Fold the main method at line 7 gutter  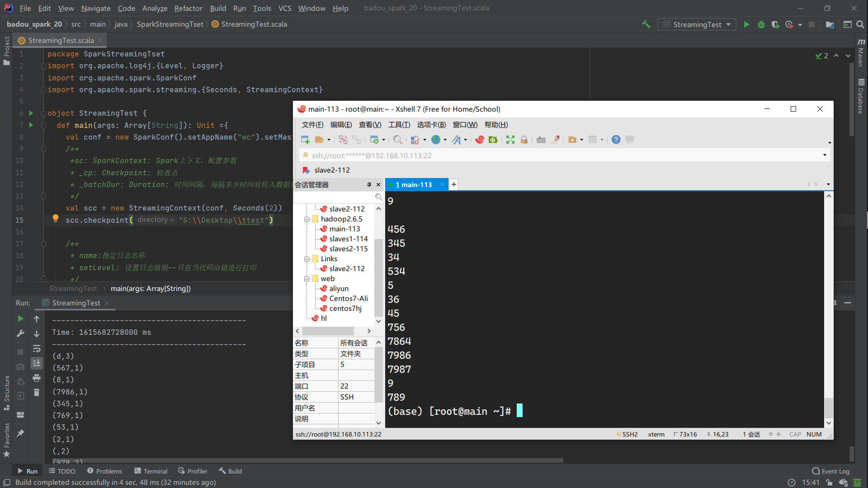click(x=44, y=125)
